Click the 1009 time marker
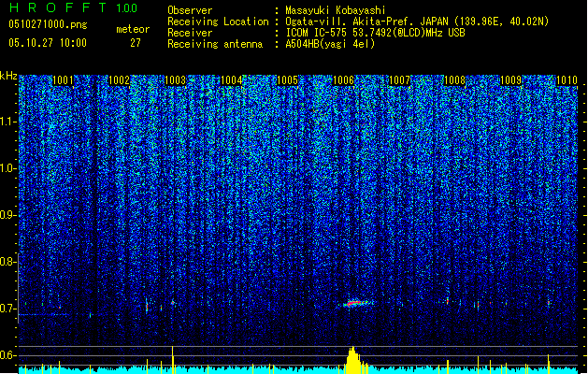This screenshot has height=374, width=588. click(x=511, y=80)
